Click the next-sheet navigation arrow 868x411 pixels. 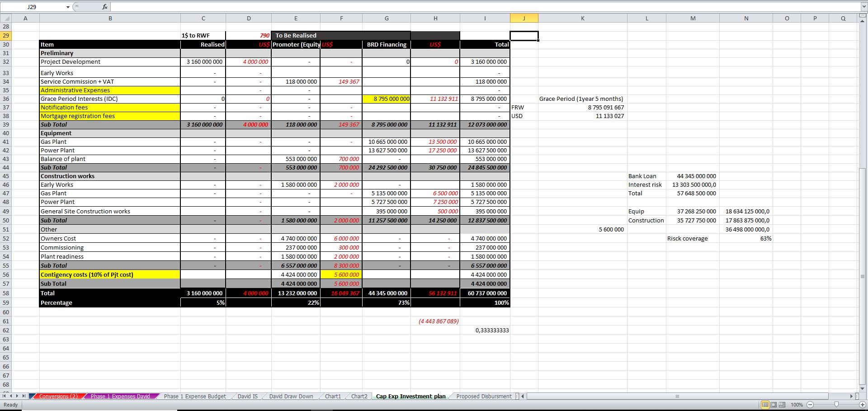coord(18,396)
